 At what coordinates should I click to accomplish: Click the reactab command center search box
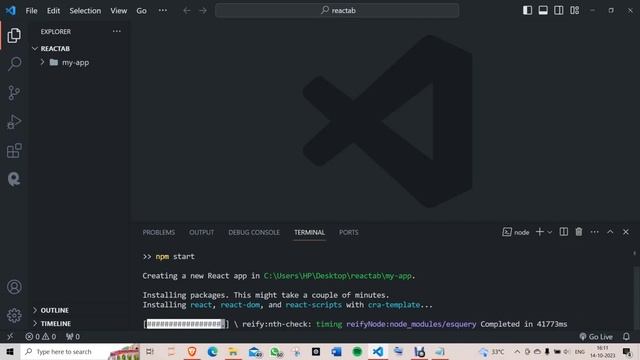(337, 11)
